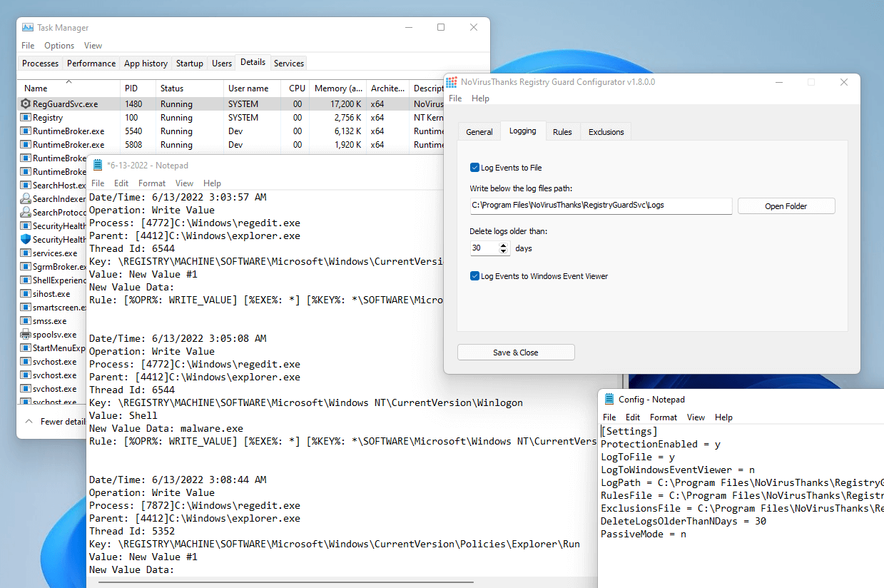Decrease the delete logs days with the down arrow
Image resolution: width=884 pixels, height=588 pixels.
[x=504, y=251]
